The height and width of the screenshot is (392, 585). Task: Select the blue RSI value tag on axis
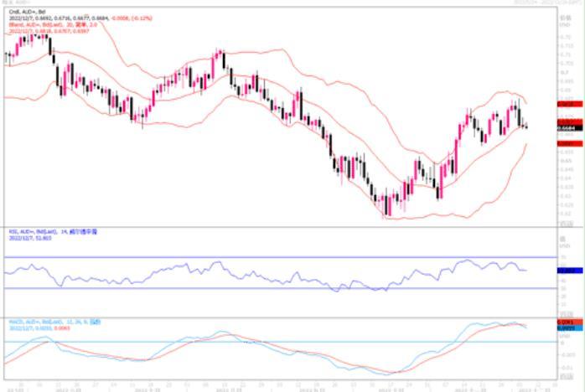[x=565, y=271]
